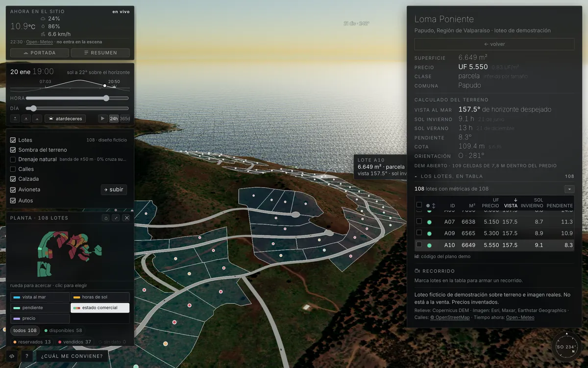Sort table by status dot column
Viewport: 588px width, 368px height.
pos(431,206)
